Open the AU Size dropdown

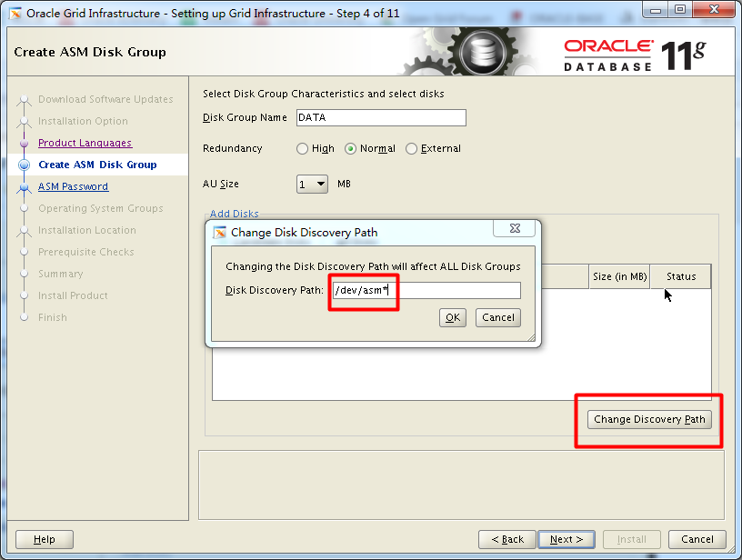312,184
